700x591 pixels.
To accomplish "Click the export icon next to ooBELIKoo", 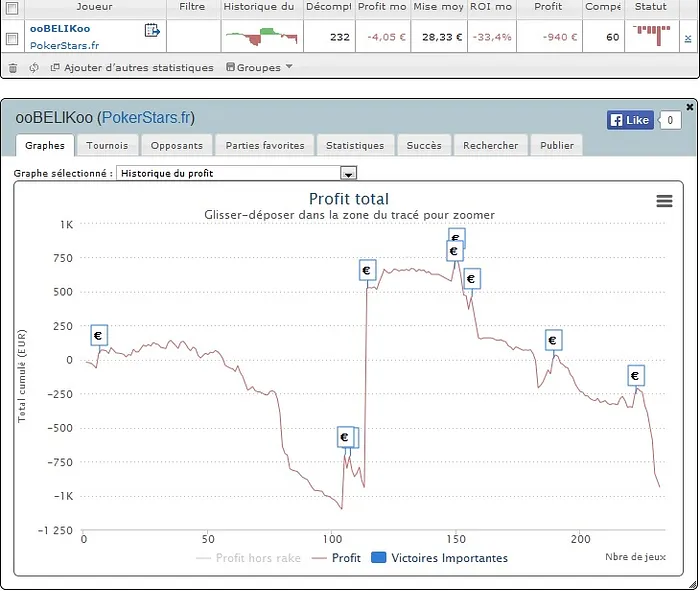I will 152,30.
